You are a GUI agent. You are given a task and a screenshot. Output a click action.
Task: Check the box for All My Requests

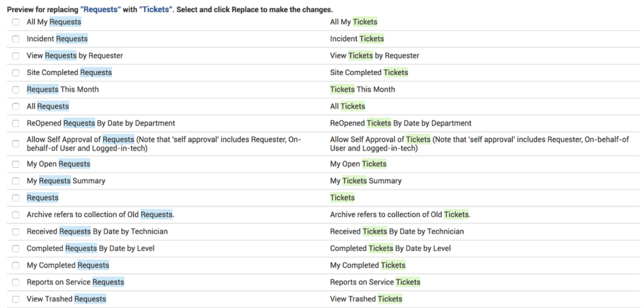[16, 22]
